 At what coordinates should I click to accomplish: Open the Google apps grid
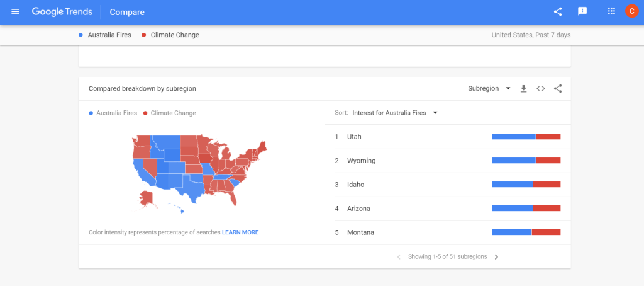coord(611,11)
